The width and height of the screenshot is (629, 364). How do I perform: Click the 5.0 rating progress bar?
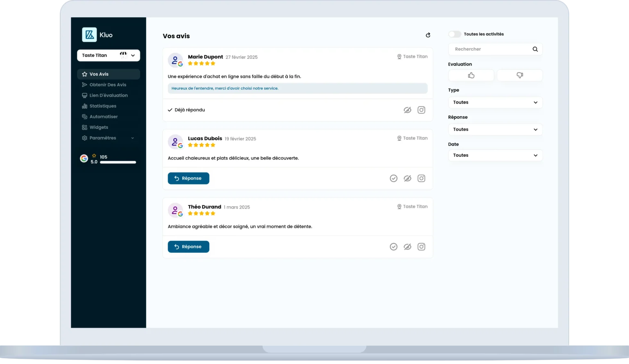tap(118, 162)
